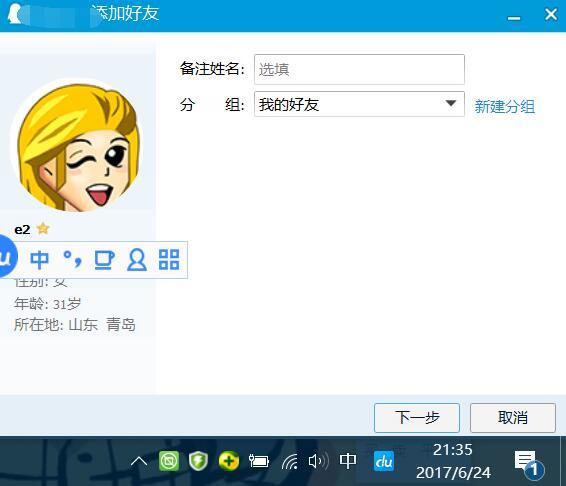
Task: Click the green square tray icon
Action: [x=169, y=461]
